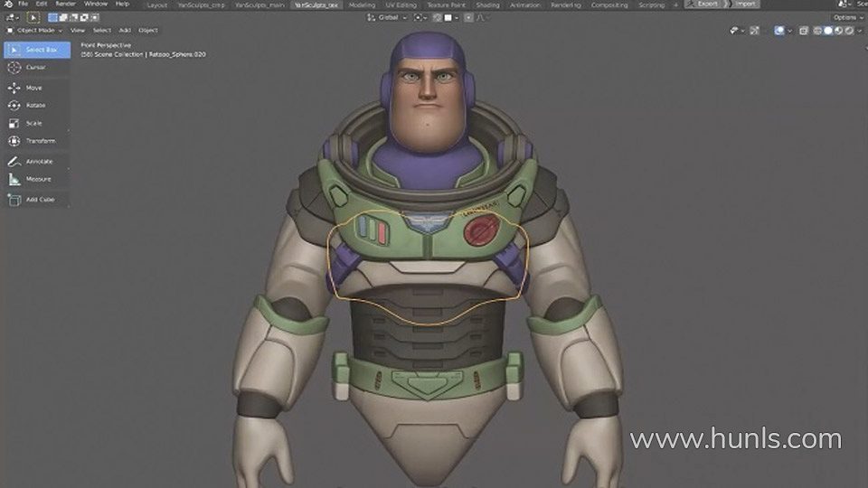Set selection mode to extend

[63, 18]
